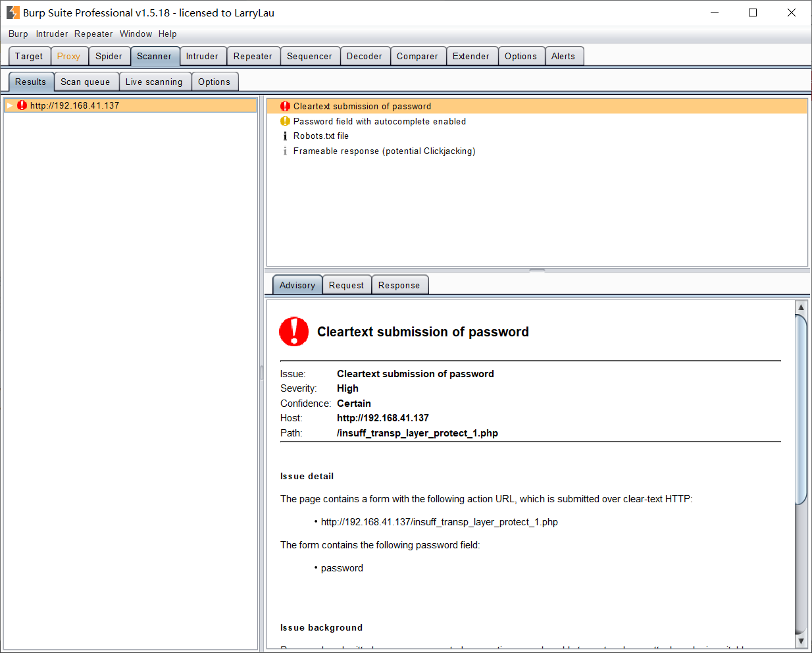Open the Help menu
Viewport: 812px width, 653px height.
168,34
